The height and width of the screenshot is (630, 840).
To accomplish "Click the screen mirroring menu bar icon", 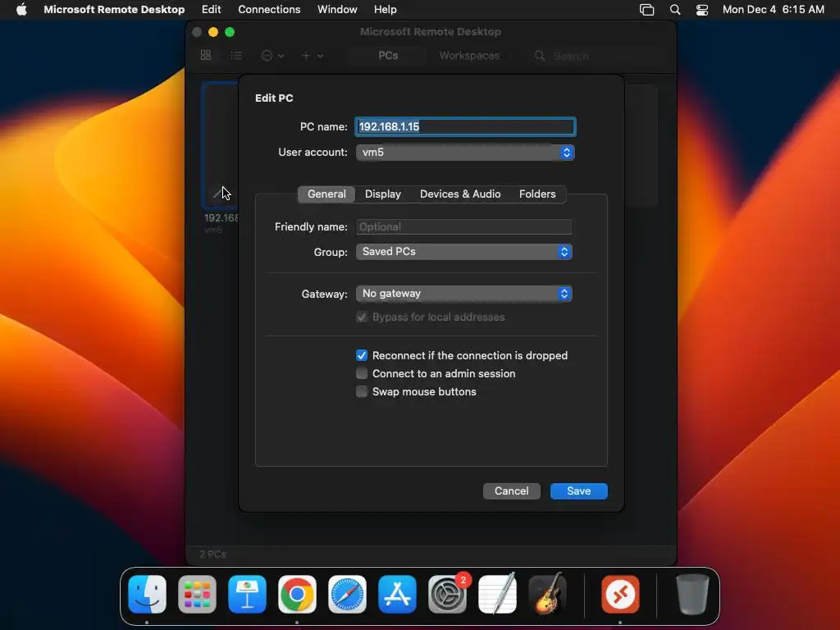I will (x=646, y=10).
